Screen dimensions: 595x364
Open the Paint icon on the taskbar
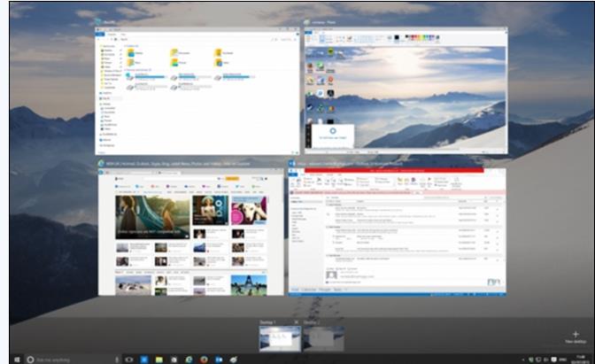point(234,359)
